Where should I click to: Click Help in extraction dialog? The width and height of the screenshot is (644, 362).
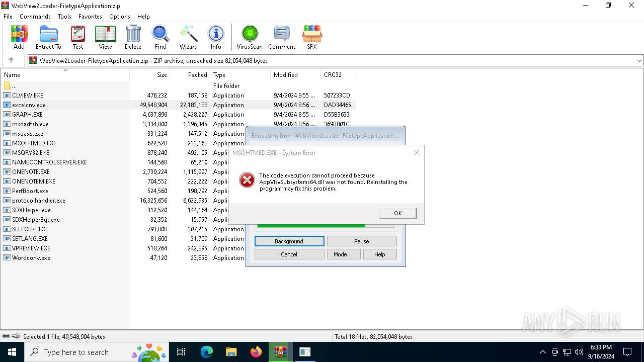coord(380,254)
